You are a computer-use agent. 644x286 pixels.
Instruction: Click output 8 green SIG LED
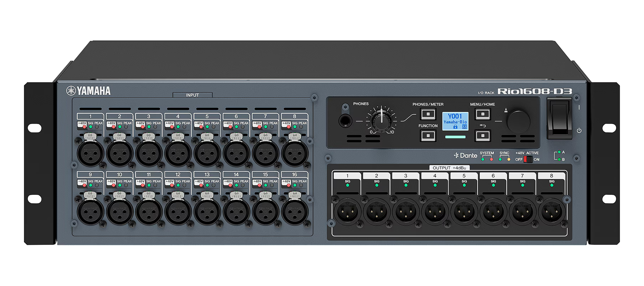(x=552, y=186)
